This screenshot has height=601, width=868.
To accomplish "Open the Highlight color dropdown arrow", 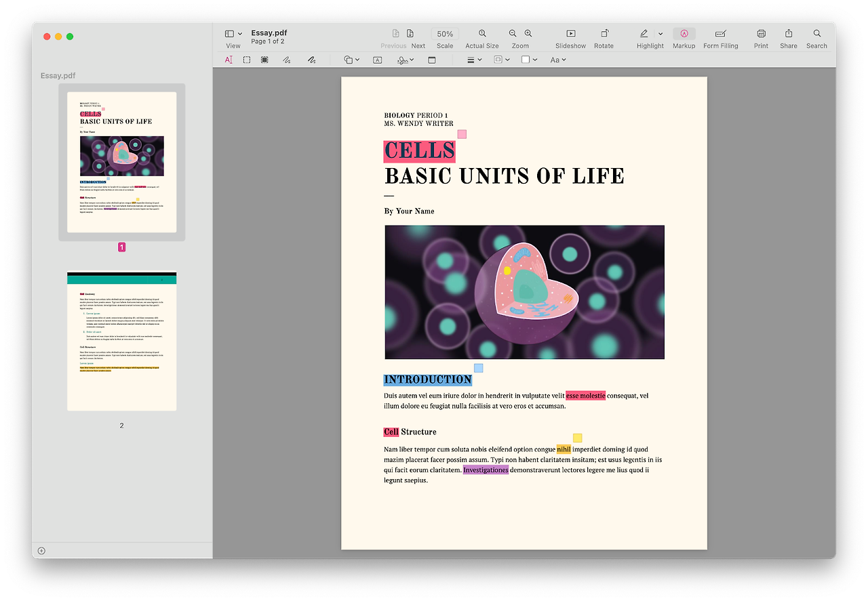I will click(x=660, y=33).
